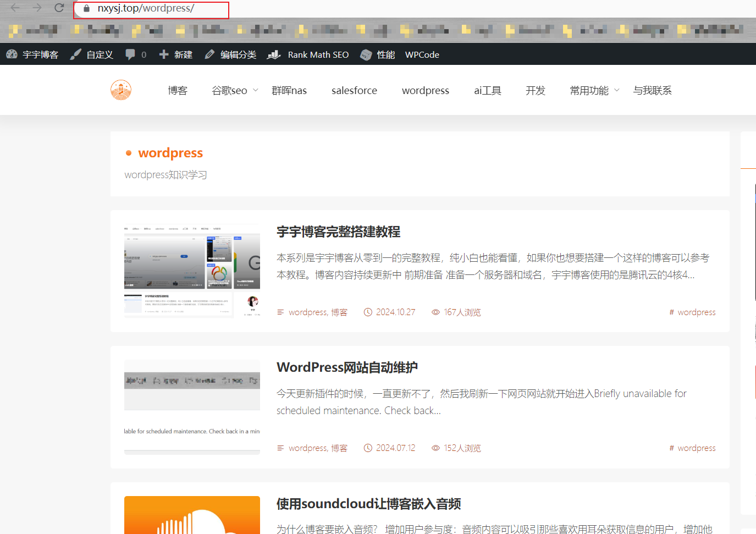756x534 pixels.
Task: Expand the 常用功能 dropdown chevron
Action: tap(617, 90)
